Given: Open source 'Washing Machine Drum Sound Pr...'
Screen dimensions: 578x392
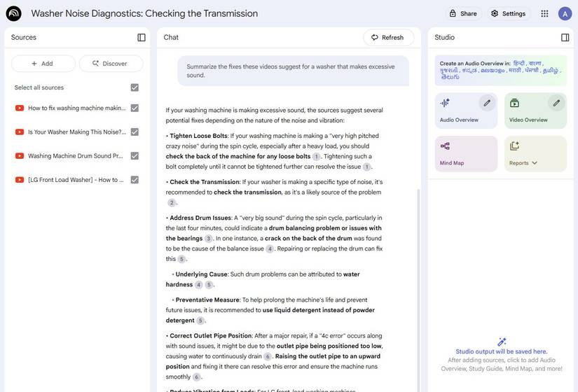Looking at the screenshot, I should [76, 156].
